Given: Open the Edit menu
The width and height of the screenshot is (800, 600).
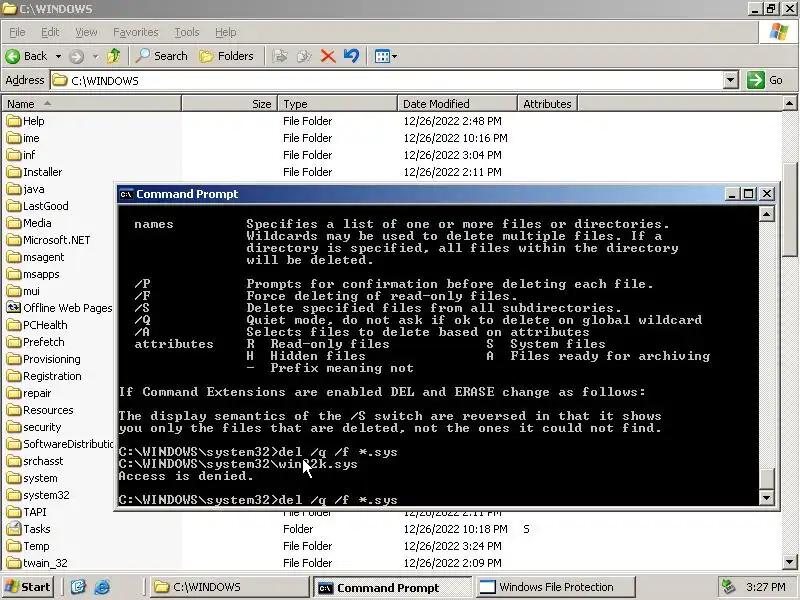Looking at the screenshot, I should pyautogui.click(x=49, y=32).
